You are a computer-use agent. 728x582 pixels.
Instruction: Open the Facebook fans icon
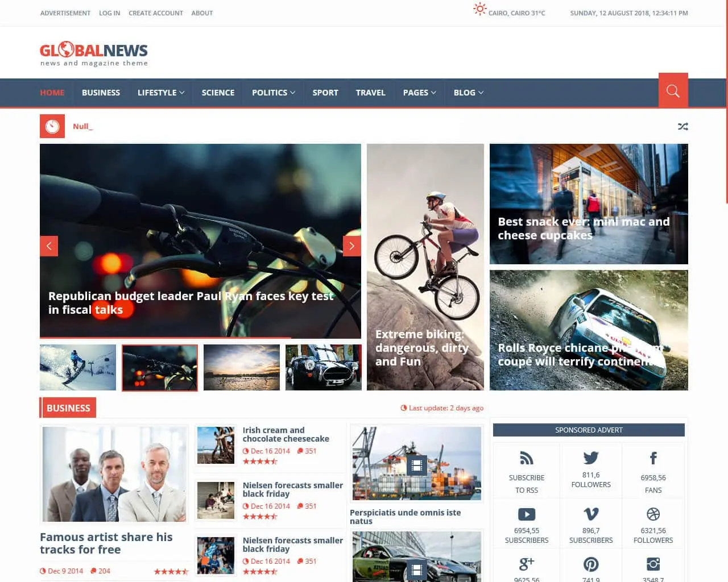(x=653, y=458)
